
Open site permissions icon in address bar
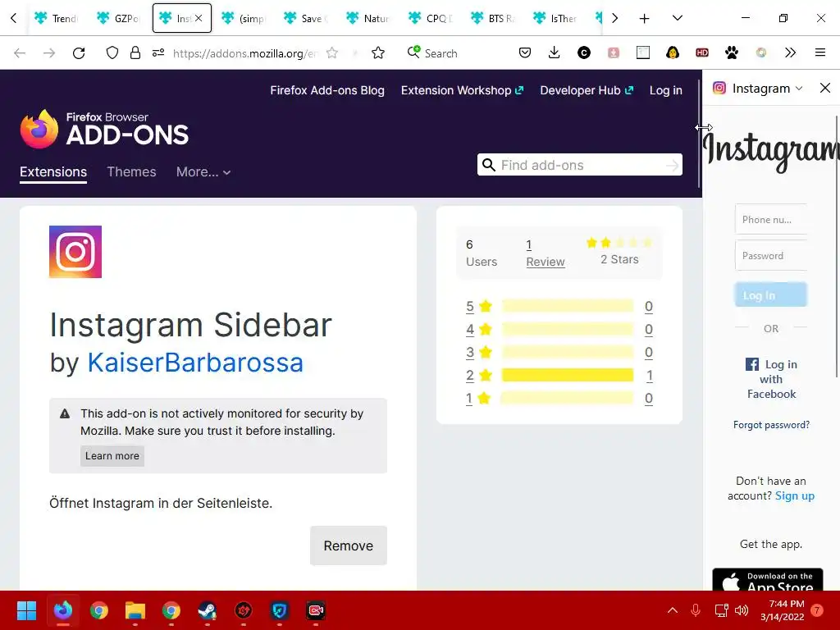click(158, 53)
